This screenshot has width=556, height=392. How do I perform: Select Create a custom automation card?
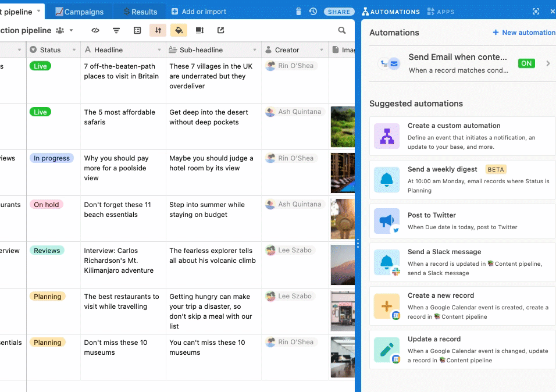pos(462,136)
